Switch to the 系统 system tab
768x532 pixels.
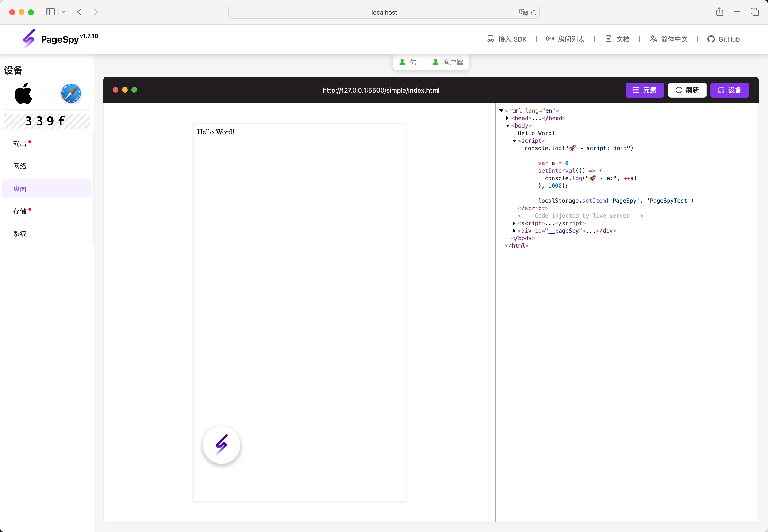click(47, 234)
